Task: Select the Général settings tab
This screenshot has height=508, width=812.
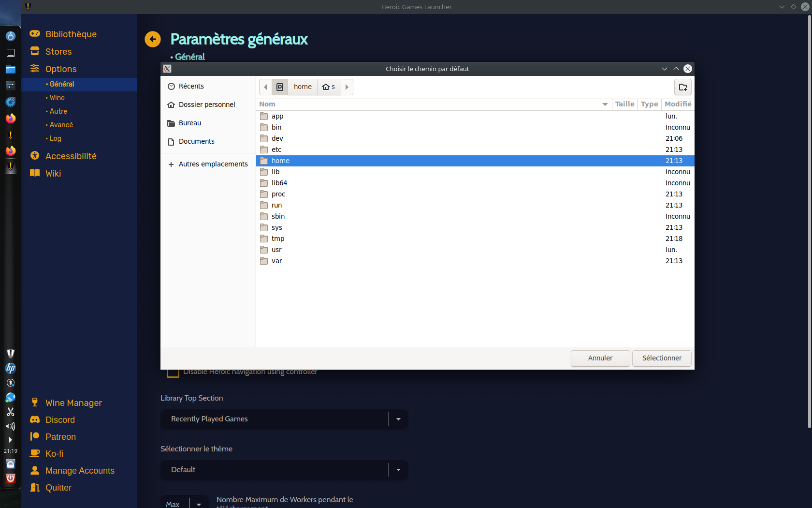Action: click(x=79, y=84)
